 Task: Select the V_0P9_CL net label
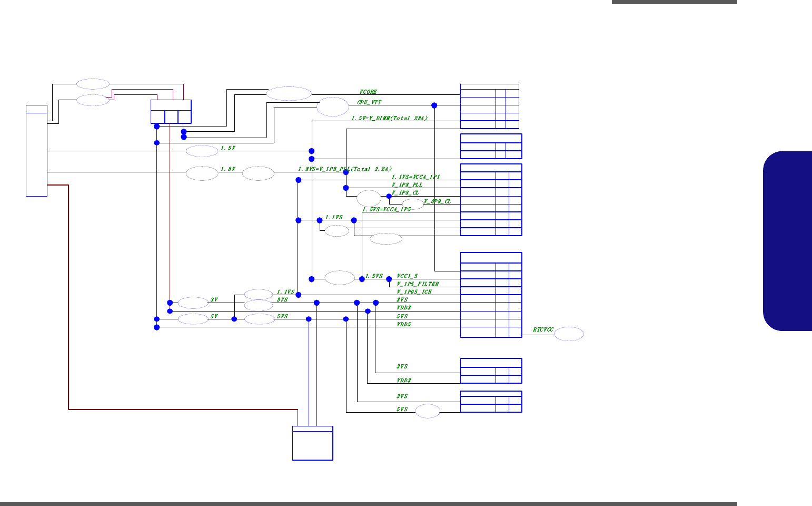(437, 201)
